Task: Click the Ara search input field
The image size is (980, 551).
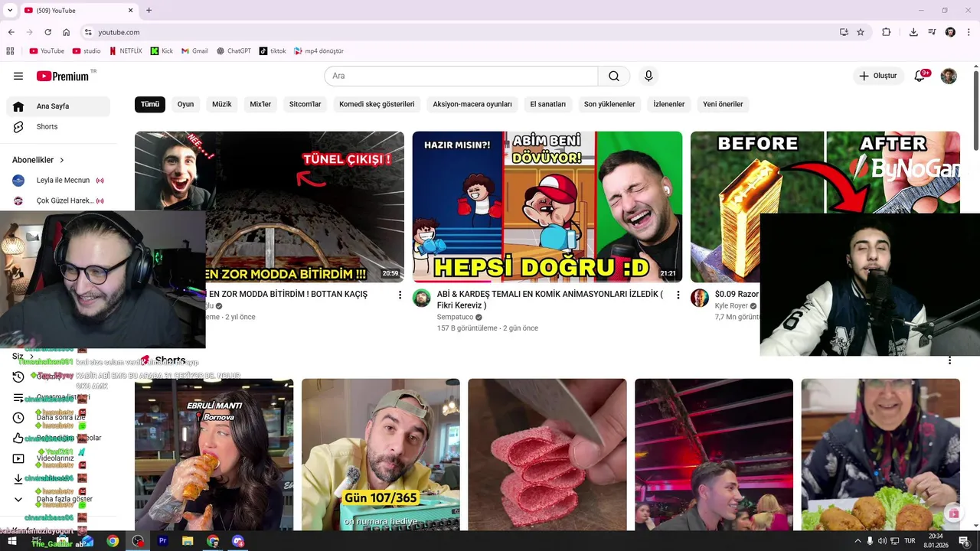Action: pyautogui.click(x=461, y=76)
